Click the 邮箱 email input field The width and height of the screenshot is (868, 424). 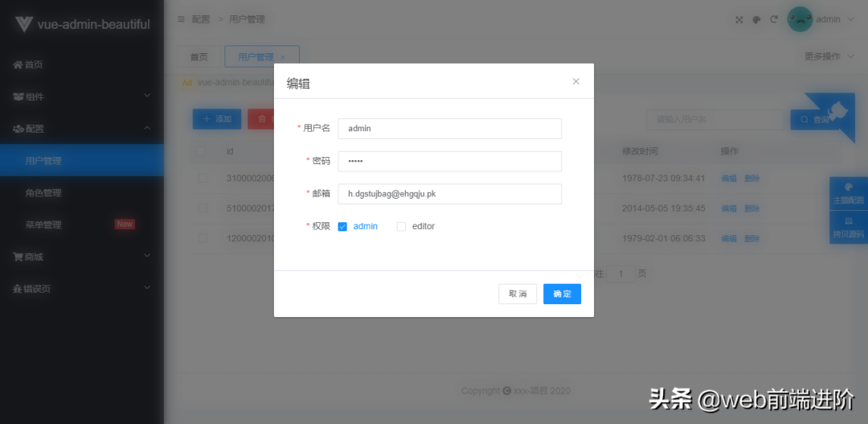(x=449, y=194)
